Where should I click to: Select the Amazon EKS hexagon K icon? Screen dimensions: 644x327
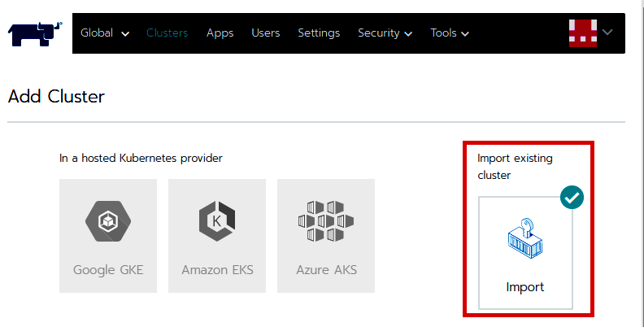click(x=217, y=221)
